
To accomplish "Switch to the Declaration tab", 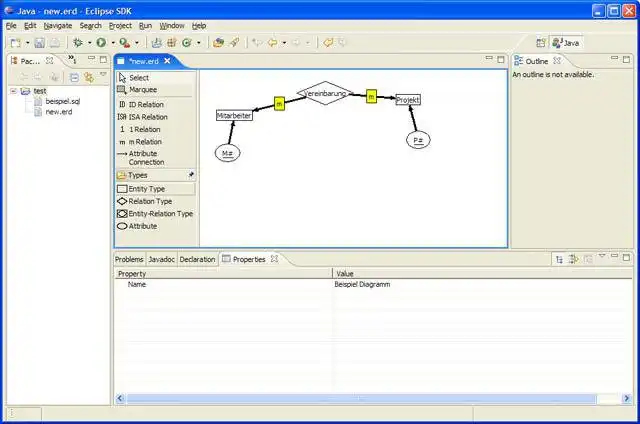I will pos(197,260).
